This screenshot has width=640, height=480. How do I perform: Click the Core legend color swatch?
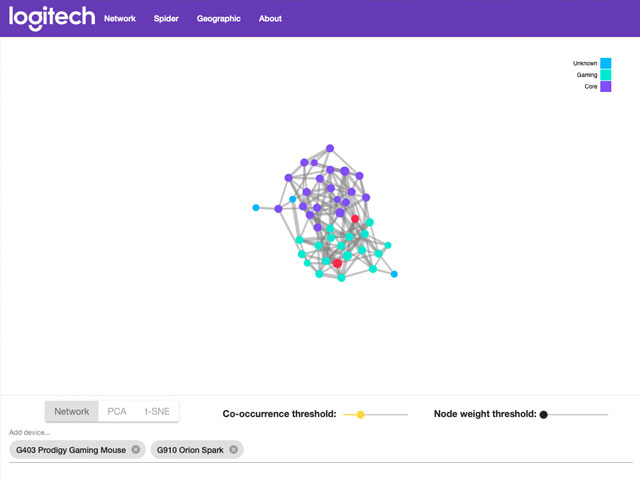(x=606, y=87)
